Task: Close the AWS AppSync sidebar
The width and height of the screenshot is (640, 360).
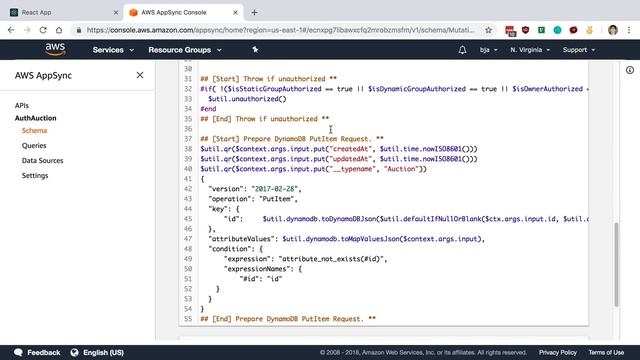Action: coord(140,75)
